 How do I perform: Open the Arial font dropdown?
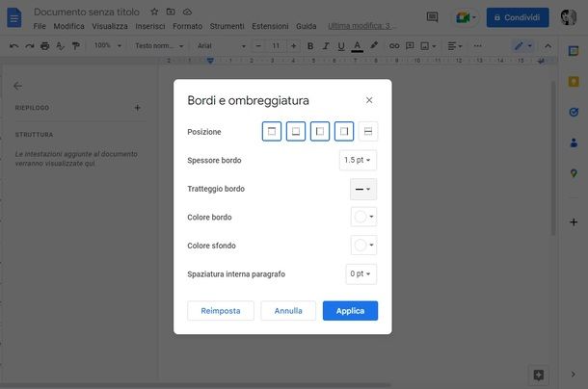[x=222, y=45]
